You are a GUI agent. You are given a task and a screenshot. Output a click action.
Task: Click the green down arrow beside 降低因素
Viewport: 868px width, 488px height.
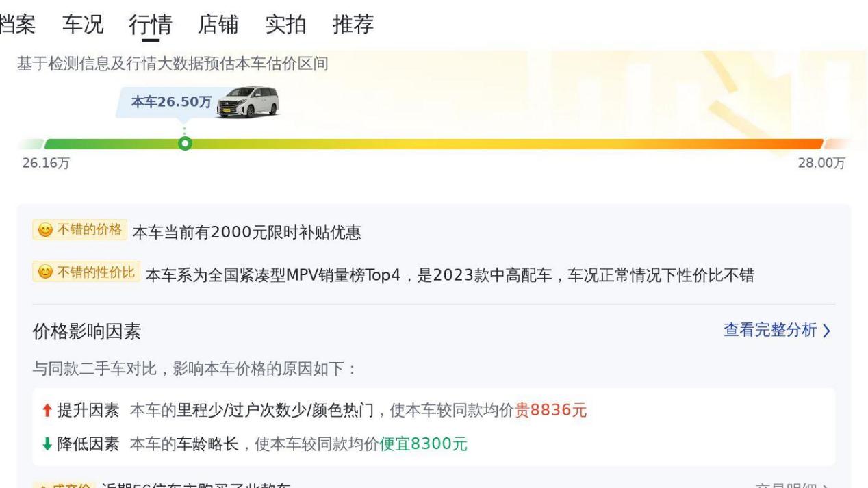pos(46,445)
